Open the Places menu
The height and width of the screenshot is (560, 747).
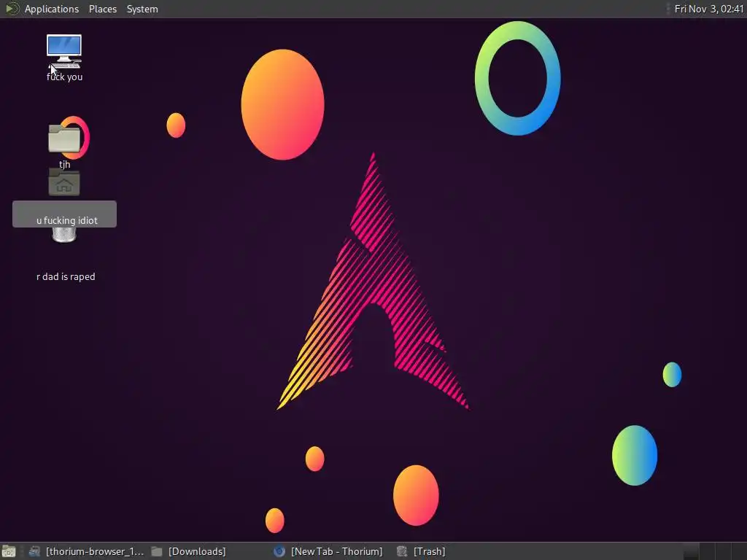[102, 9]
